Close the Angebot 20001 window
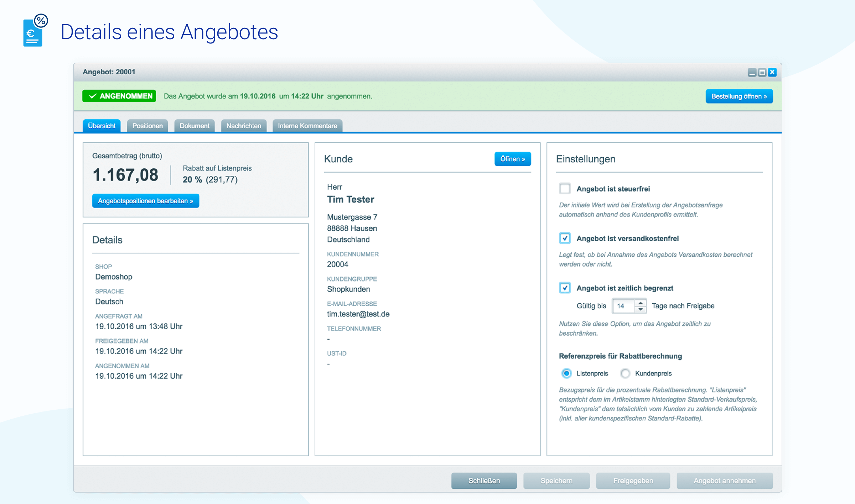855x504 pixels. [x=772, y=72]
